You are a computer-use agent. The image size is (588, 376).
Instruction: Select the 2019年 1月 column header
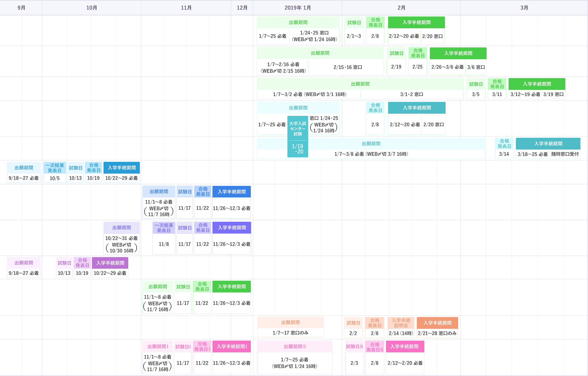[298, 8]
